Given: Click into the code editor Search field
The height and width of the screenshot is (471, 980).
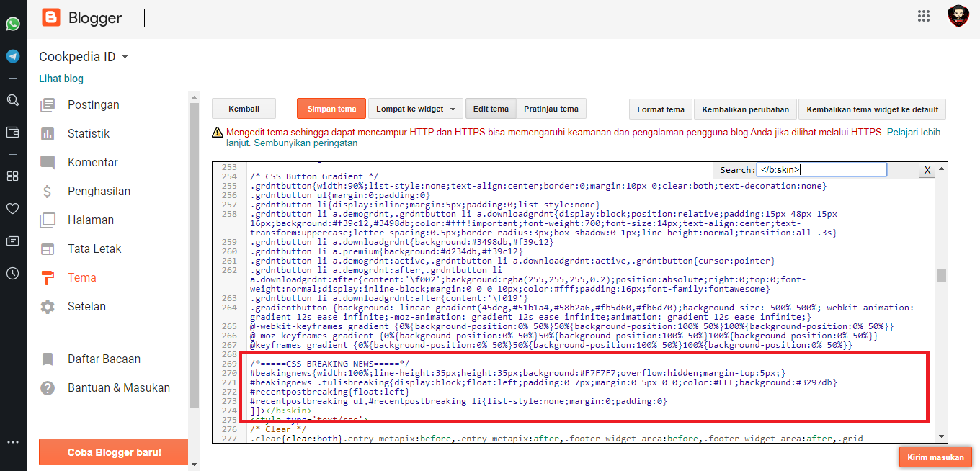Looking at the screenshot, I should coord(821,170).
